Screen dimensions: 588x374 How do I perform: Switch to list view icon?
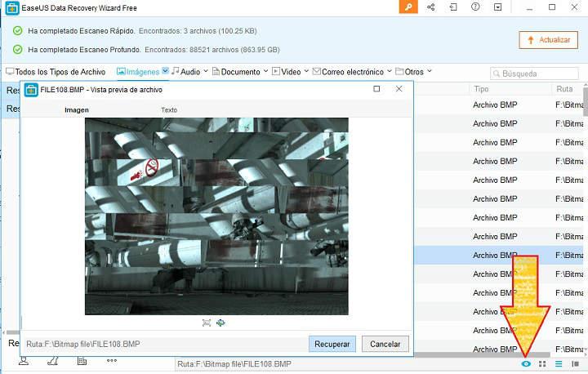click(559, 363)
